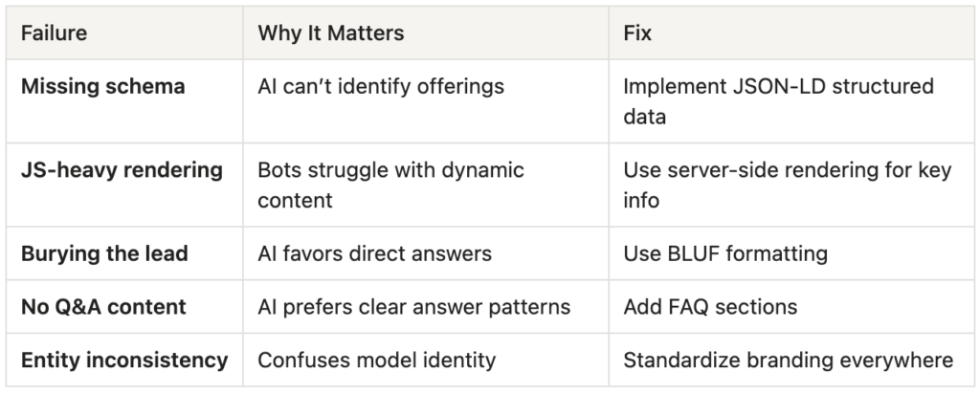Click the "Confuses model identity" cell
The width and height of the screenshot is (980, 394).
click(x=376, y=361)
